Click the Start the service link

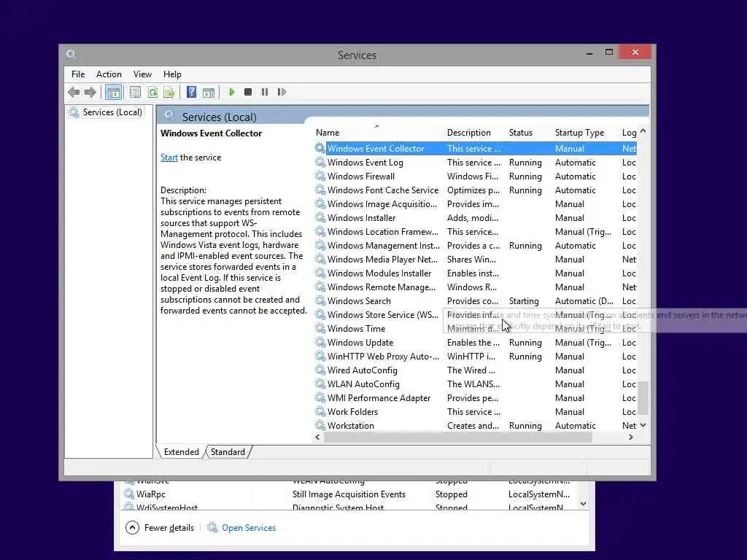click(169, 157)
